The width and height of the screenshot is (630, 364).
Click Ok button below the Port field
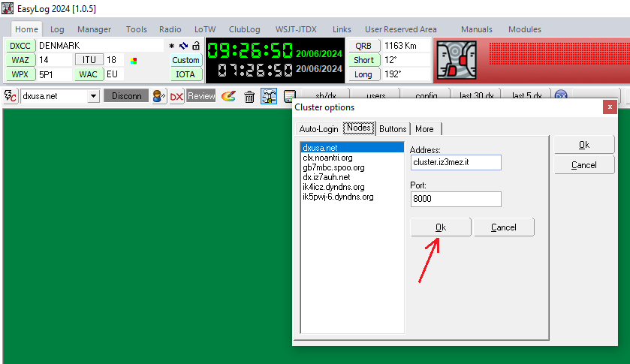point(441,227)
